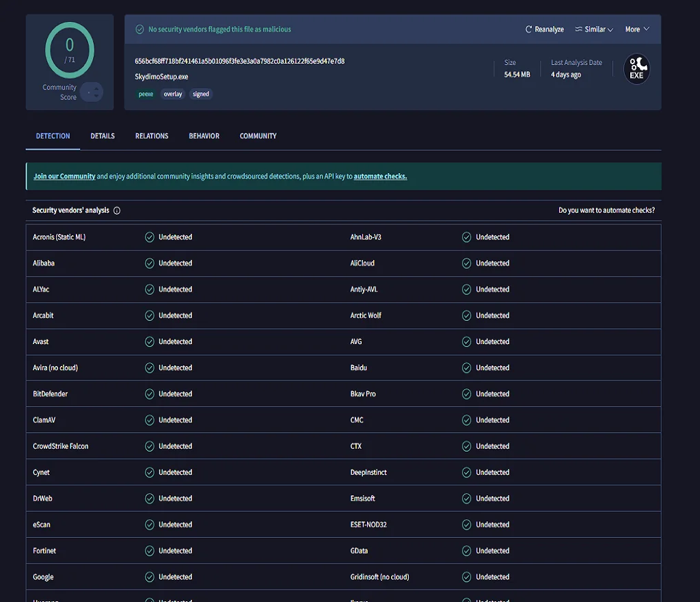Switch to the Details tab

tap(103, 136)
